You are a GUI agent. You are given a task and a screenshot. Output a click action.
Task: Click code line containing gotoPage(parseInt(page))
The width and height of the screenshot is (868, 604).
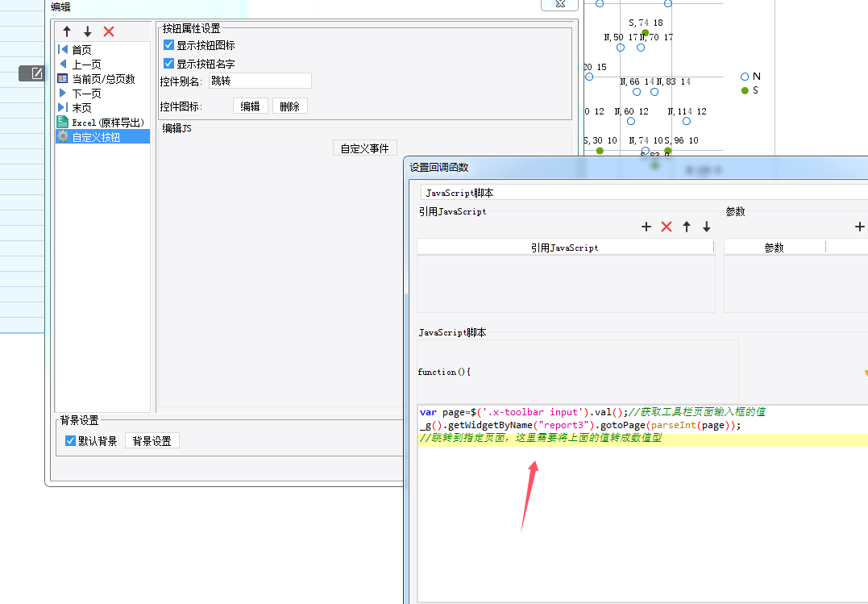[579, 425]
